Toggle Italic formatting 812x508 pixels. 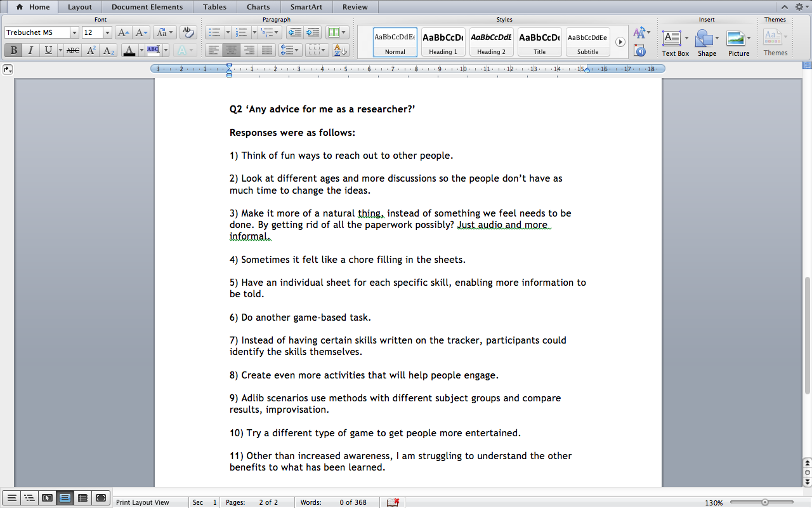pyautogui.click(x=30, y=50)
